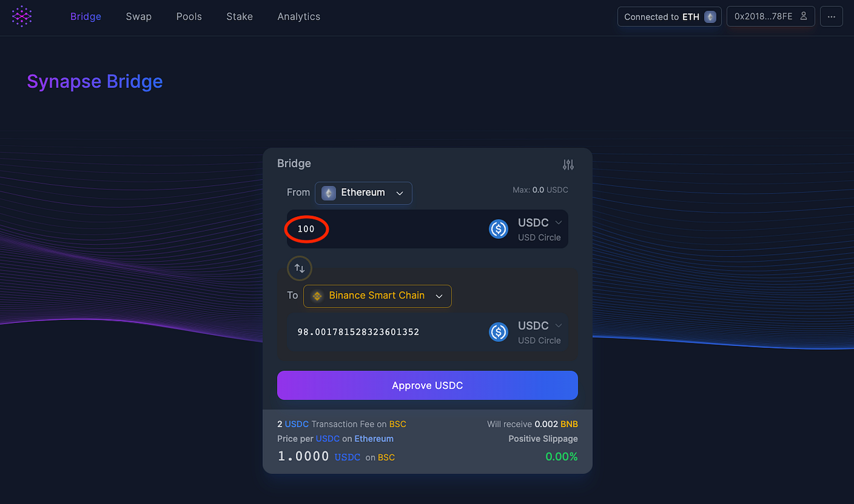Open the destination USDC token selector

(540, 332)
